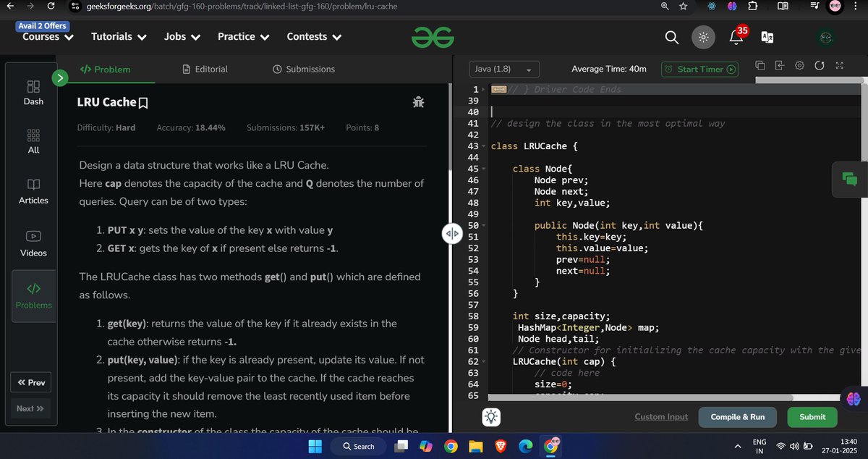Open Problems in the left sidebar
This screenshot has width=868, height=459.
(x=33, y=296)
